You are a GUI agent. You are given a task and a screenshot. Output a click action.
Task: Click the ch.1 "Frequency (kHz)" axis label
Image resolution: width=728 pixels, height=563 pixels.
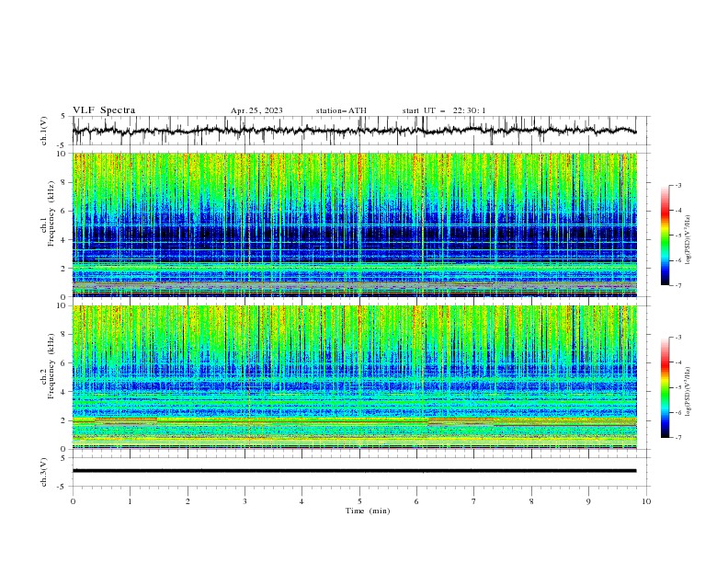tap(51, 213)
